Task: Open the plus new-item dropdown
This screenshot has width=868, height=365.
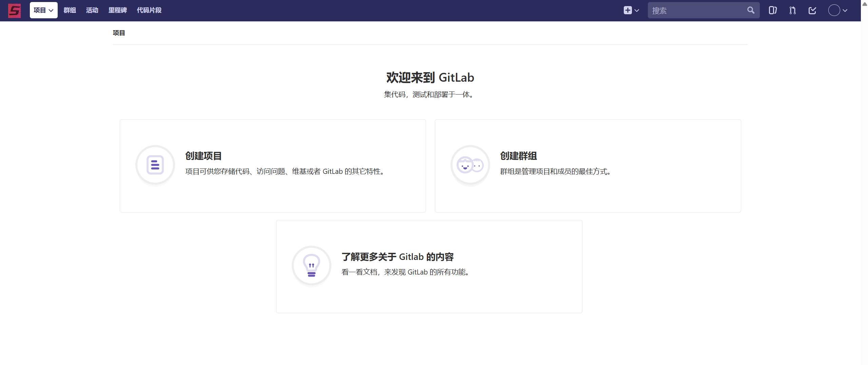Action: [631, 10]
